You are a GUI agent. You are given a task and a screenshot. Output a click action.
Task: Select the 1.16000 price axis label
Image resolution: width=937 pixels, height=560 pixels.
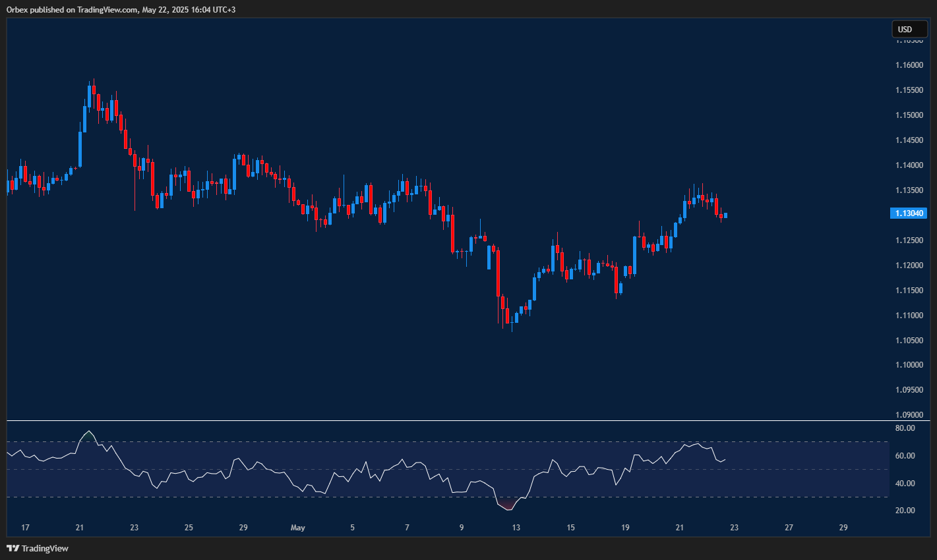pos(909,65)
